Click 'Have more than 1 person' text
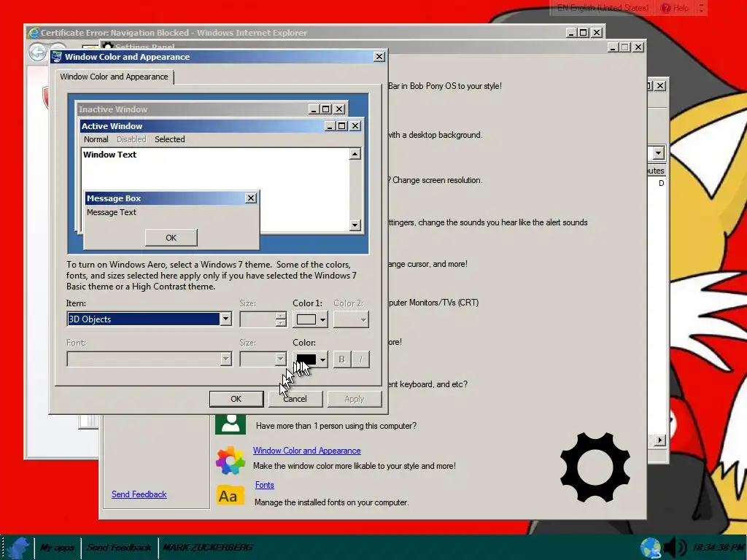Screen dimensions: 747x560 (336, 426)
